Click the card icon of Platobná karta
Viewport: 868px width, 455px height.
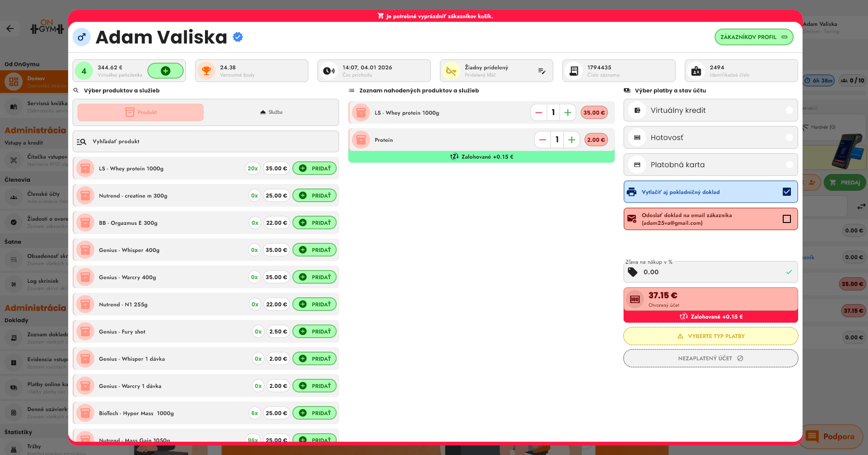click(637, 165)
